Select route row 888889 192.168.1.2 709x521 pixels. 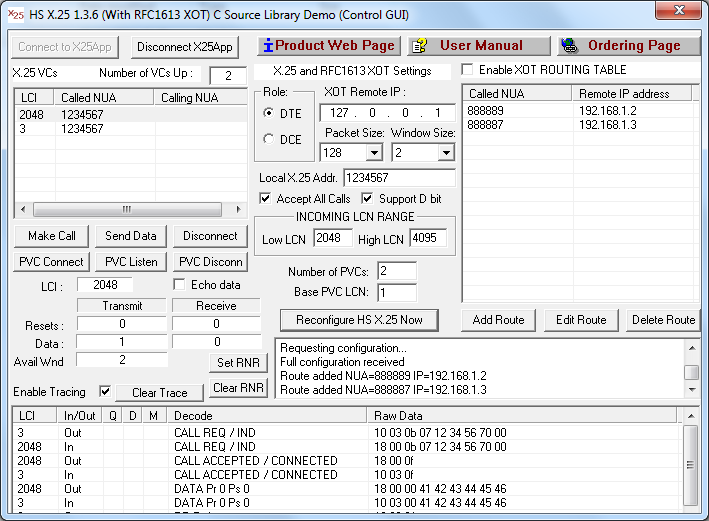[580, 111]
